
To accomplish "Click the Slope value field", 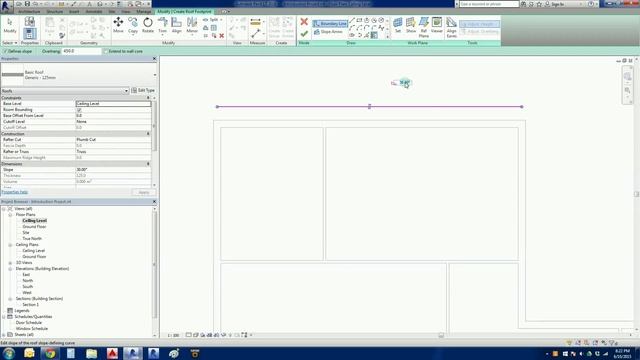I will tap(113, 169).
